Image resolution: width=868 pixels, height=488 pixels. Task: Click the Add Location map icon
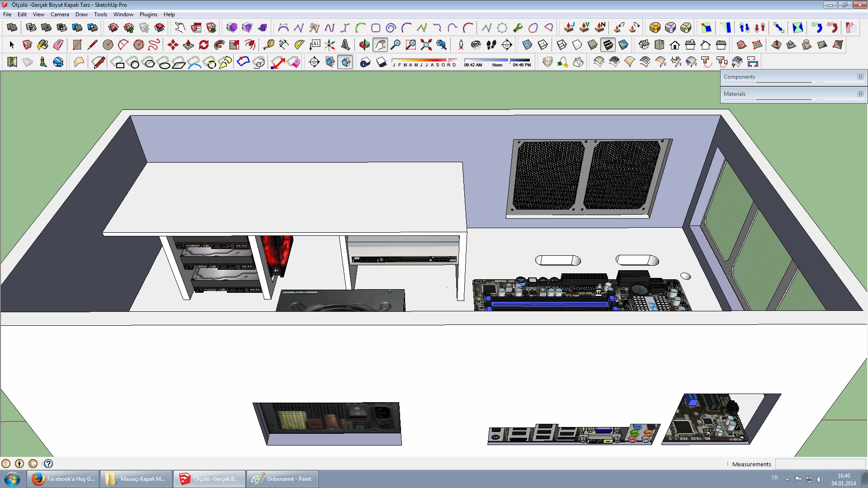click(12, 62)
